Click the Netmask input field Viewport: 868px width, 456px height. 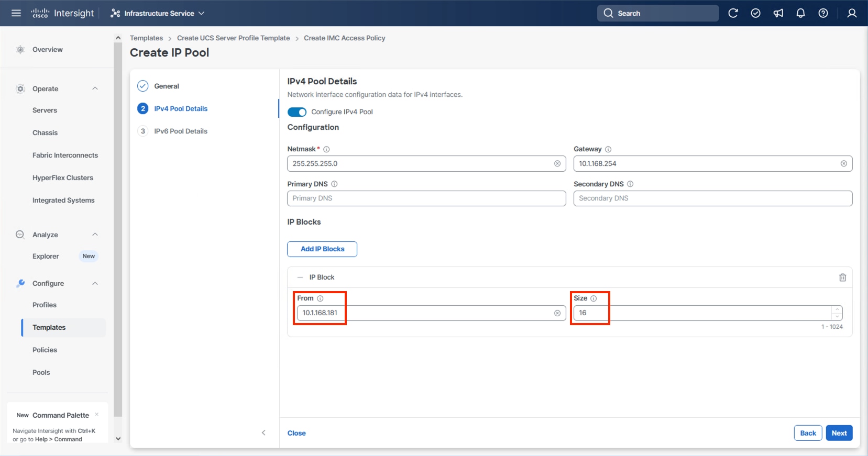coord(426,164)
